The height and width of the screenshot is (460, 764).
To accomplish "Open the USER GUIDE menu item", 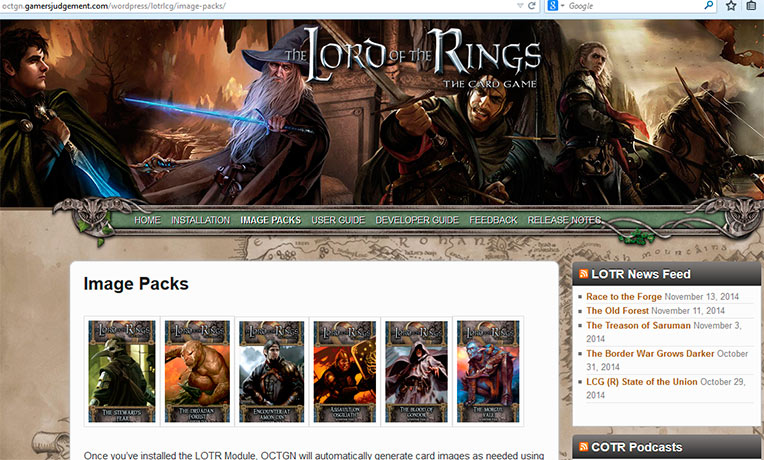I will point(338,220).
